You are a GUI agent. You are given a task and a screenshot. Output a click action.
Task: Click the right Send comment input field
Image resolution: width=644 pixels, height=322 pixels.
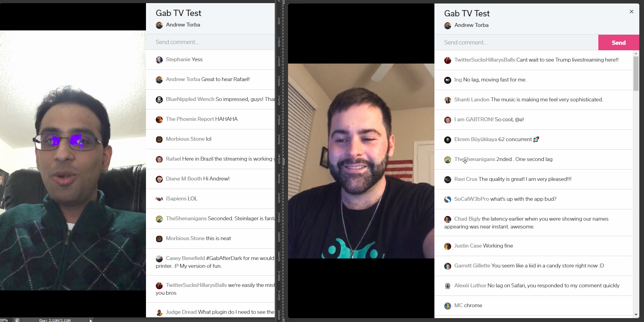[x=516, y=42]
